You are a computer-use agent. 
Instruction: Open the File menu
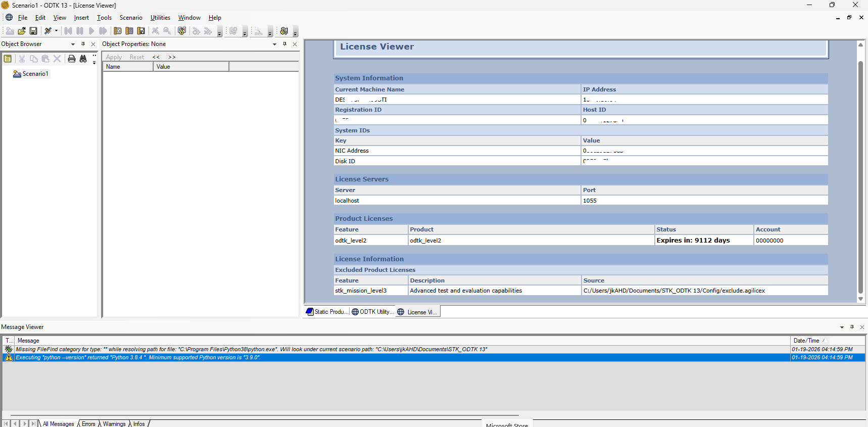23,18
